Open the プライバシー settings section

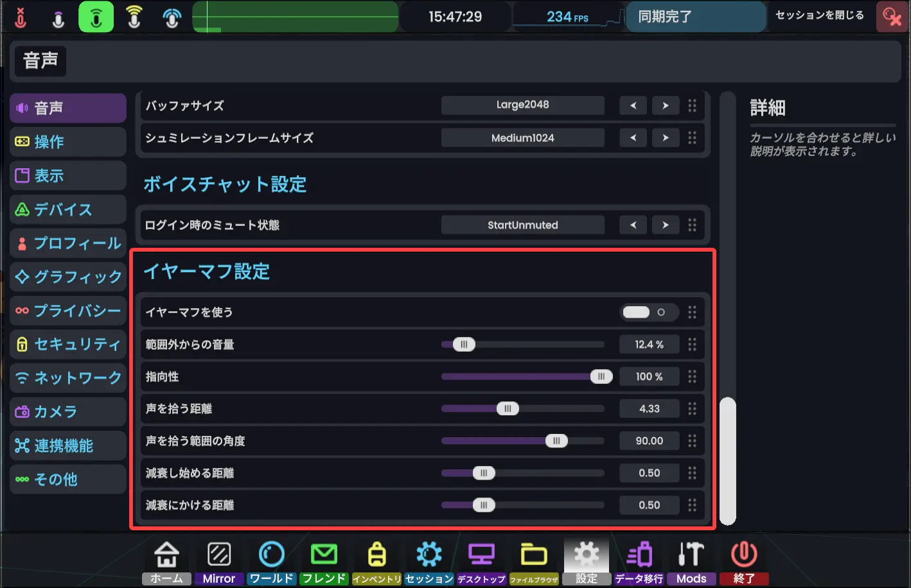click(x=67, y=311)
